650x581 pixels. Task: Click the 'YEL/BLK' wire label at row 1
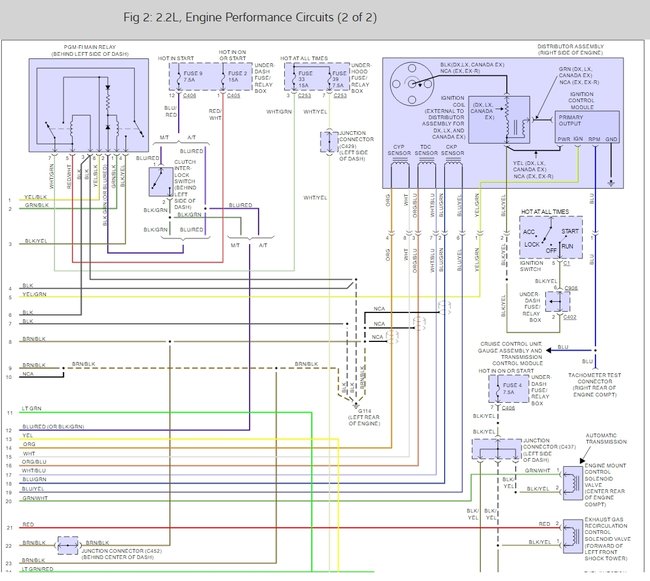pyautogui.click(x=35, y=197)
